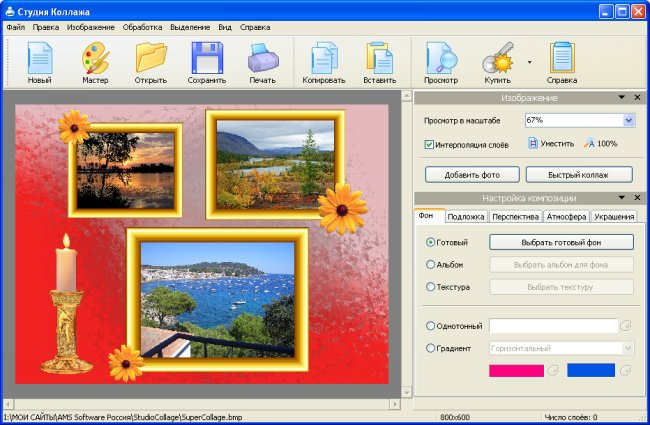This screenshot has height=425, width=650.
Task: Expand the arrow next to Купить
Action: tap(529, 62)
